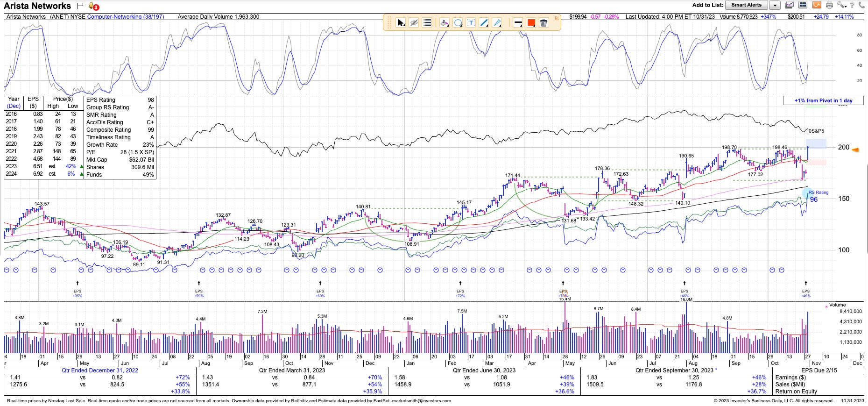Toggle hide drawings eye icon
This screenshot has width=868, height=406.
point(414,22)
